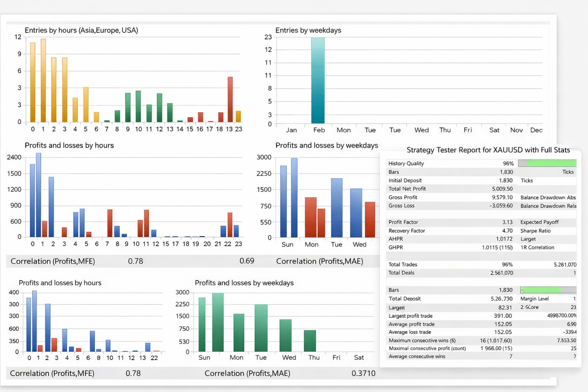Click the Average loss trade row
Image resolution: width=588 pixels, height=392 pixels.
(x=481, y=332)
